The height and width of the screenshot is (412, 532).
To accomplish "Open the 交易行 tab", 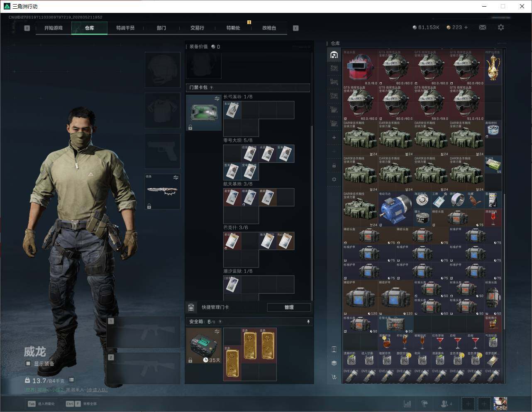I will point(197,28).
